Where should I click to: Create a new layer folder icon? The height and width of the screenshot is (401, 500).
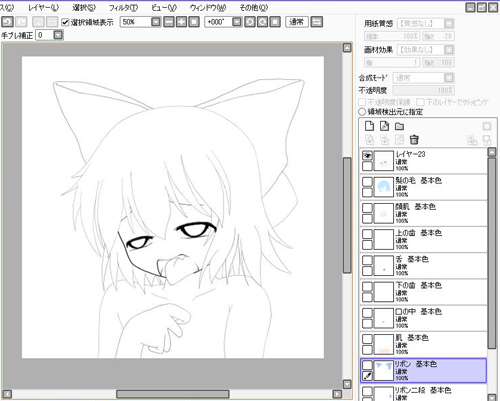(x=399, y=126)
